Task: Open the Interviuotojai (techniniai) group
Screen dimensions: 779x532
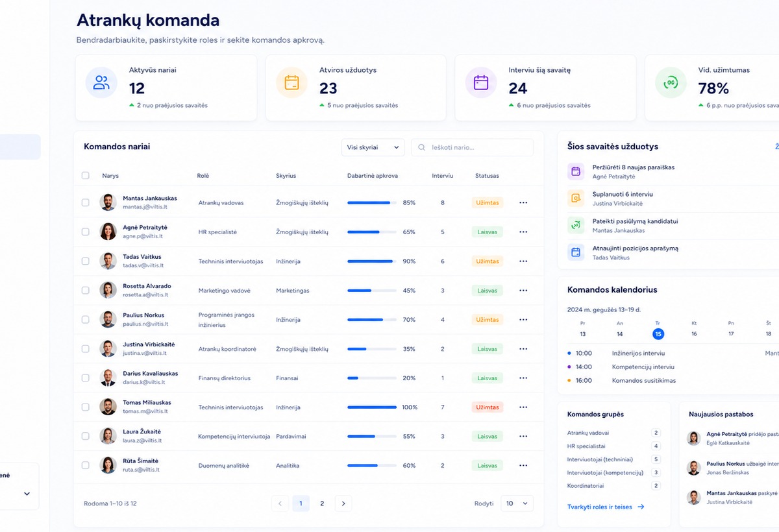Action: coord(613,459)
